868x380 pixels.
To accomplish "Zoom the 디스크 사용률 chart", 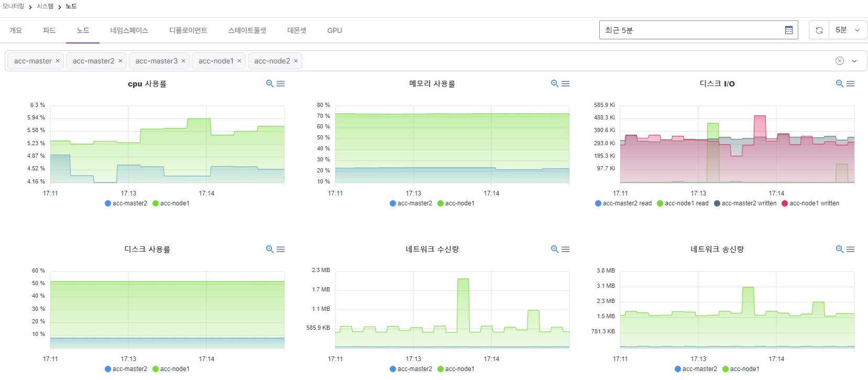I will 270,249.
